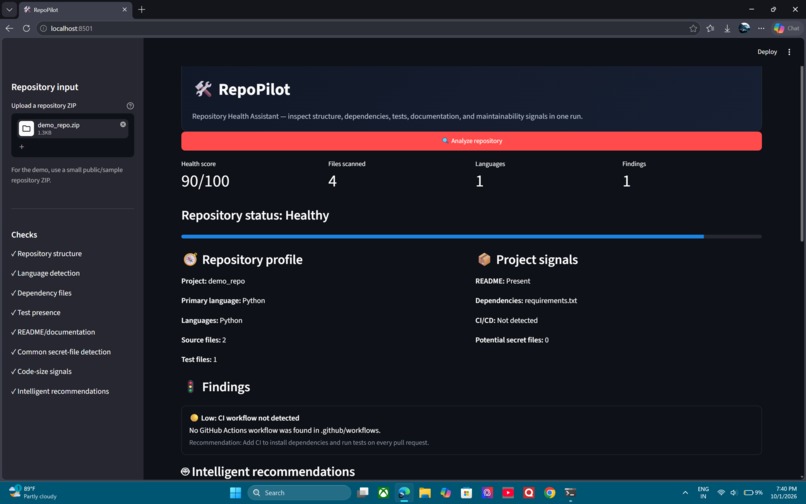Open the 7:40 PM clock and calendar
Viewport: 806px width, 504px height.
(784, 493)
